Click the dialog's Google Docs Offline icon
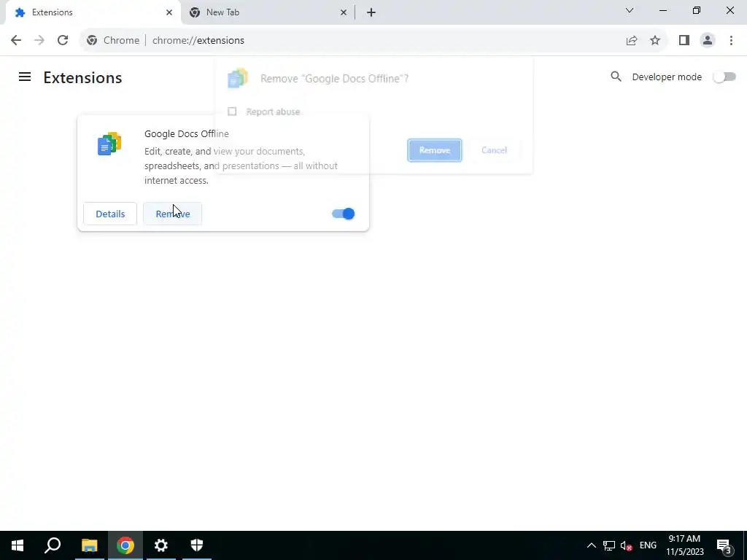 coord(238,78)
